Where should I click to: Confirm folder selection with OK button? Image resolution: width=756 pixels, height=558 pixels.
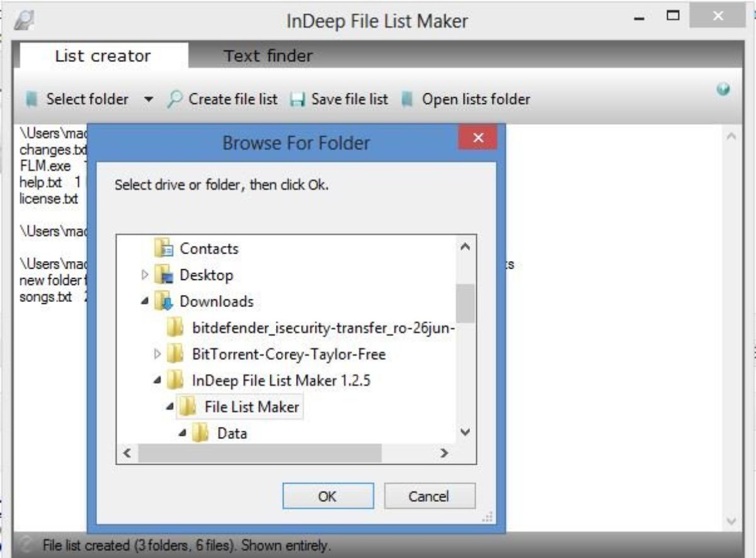[x=328, y=496]
